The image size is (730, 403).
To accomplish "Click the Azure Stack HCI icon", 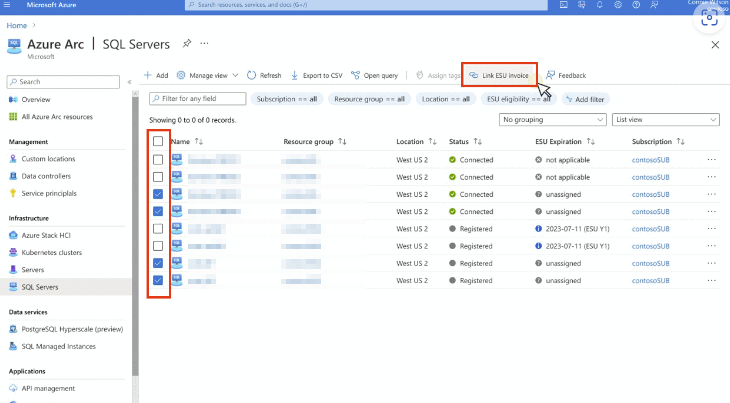I will (x=13, y=235).
